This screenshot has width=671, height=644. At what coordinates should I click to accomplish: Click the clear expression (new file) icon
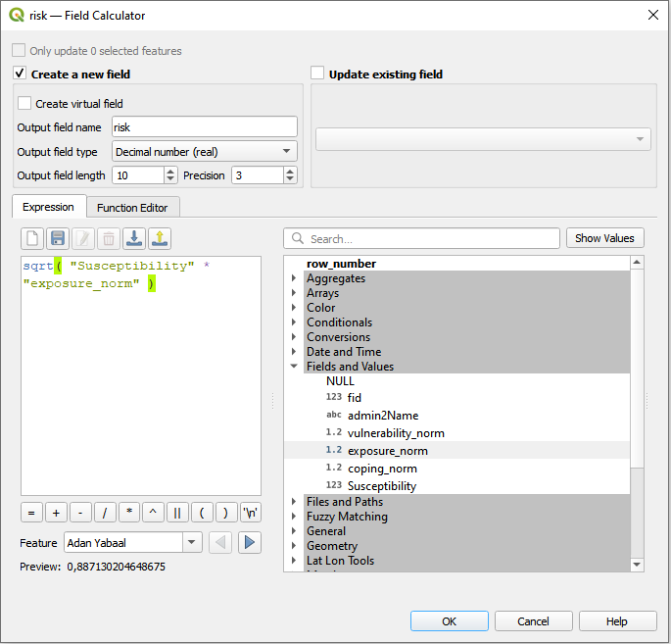coord(32,238)
